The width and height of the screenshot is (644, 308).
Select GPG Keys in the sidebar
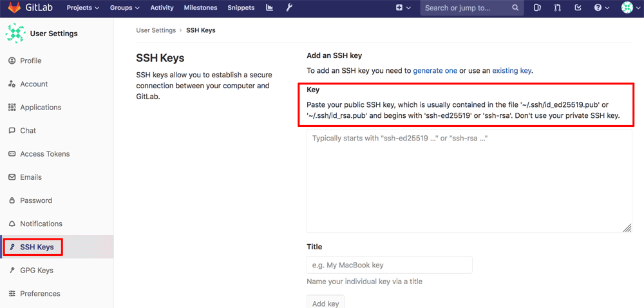(x=36, y=271)
